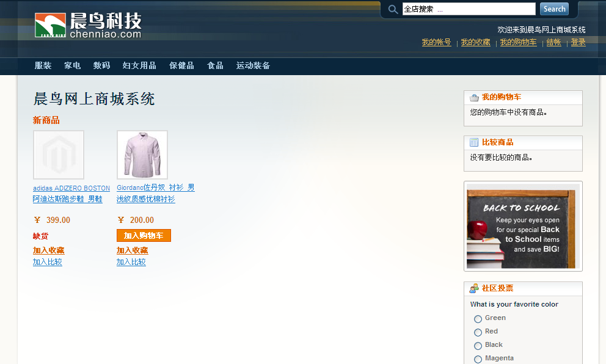606x364 pixels.
Task: Focus the 全店搜索 search input field
Action: pos(469,9)
